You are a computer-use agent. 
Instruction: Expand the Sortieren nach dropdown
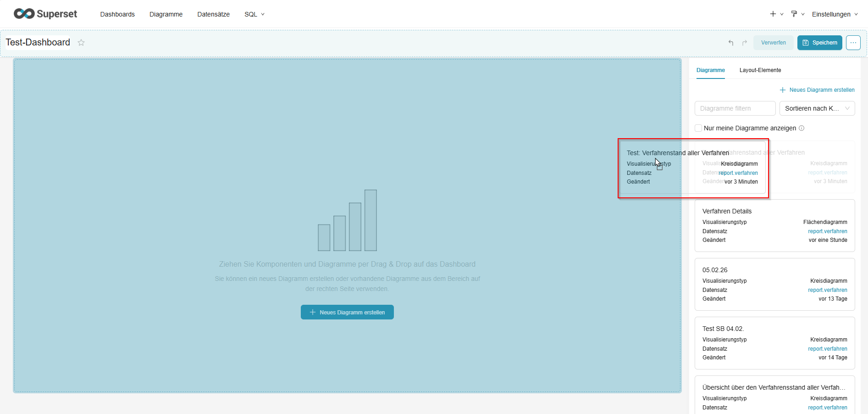pyautogui.click(x=817, y=108)
